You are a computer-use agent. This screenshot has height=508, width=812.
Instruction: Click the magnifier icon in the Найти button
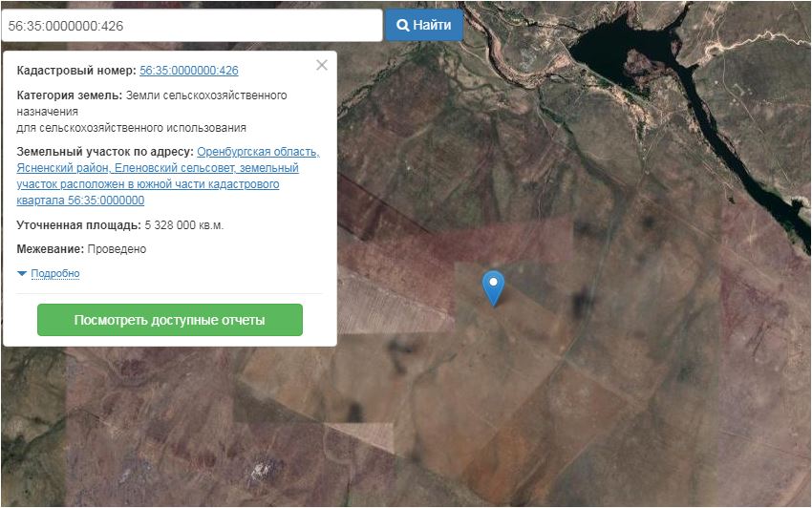click(x=403, y=25)
